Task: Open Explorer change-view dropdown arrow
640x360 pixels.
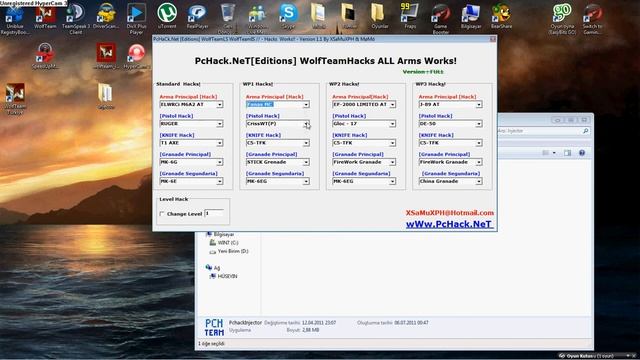Action: tap(554, 153)
